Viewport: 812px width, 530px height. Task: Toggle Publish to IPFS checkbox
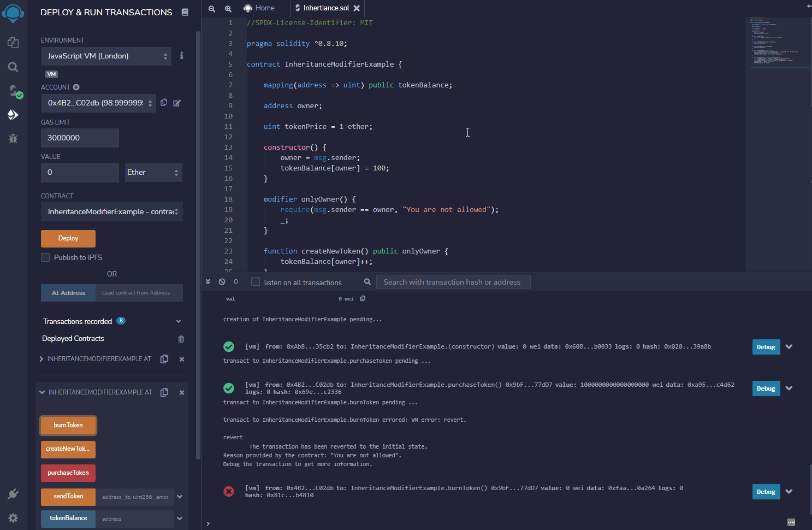(45, 257)
